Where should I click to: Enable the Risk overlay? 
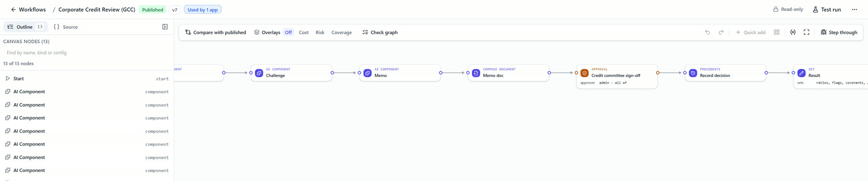pyautogui.click(x=320, y=32)
